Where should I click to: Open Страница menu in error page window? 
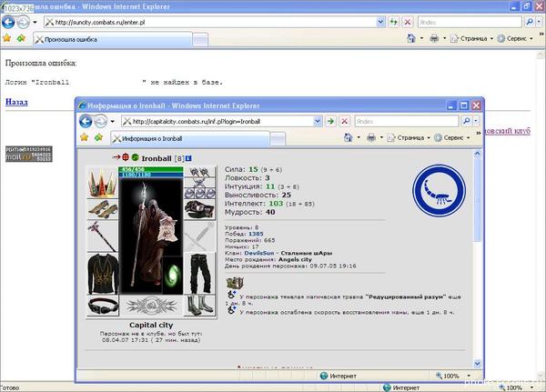pos(472,38)
